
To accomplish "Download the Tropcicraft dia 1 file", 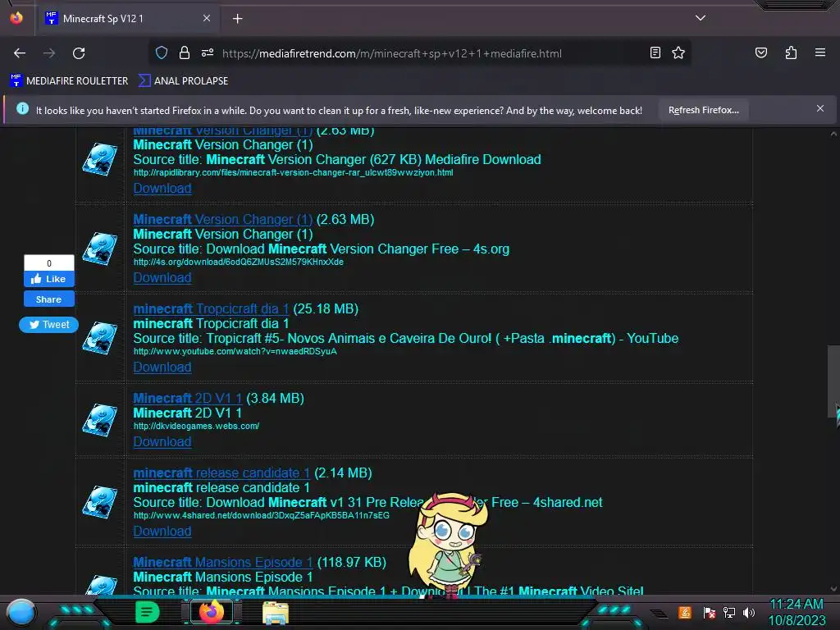I will (x=162, y=367).
